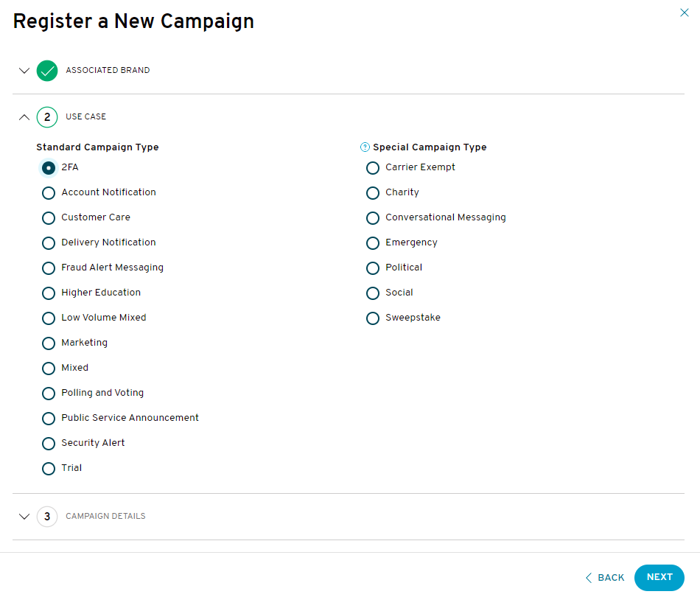
Task: Click the Special Campaign Type help icon
Action: click(x=365, y=147)
